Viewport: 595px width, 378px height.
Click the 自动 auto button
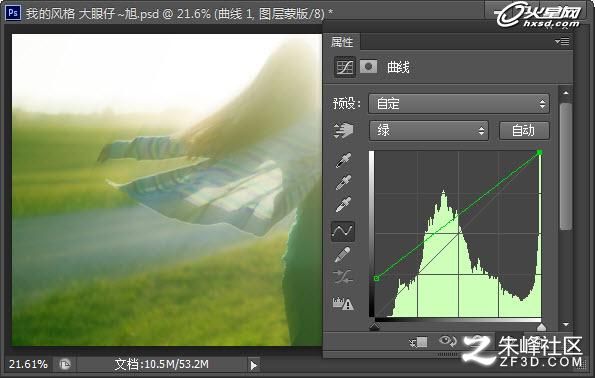click(524, 131)
